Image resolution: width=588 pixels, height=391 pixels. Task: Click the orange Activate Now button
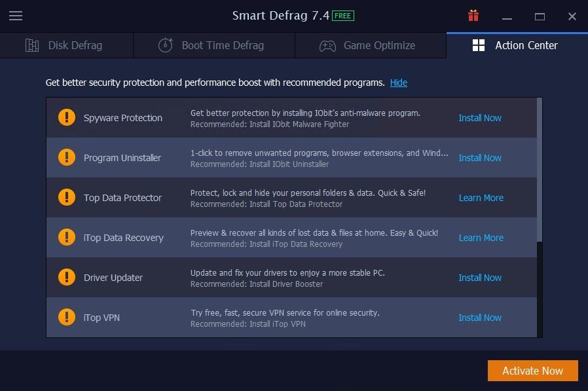coord(533,371)
